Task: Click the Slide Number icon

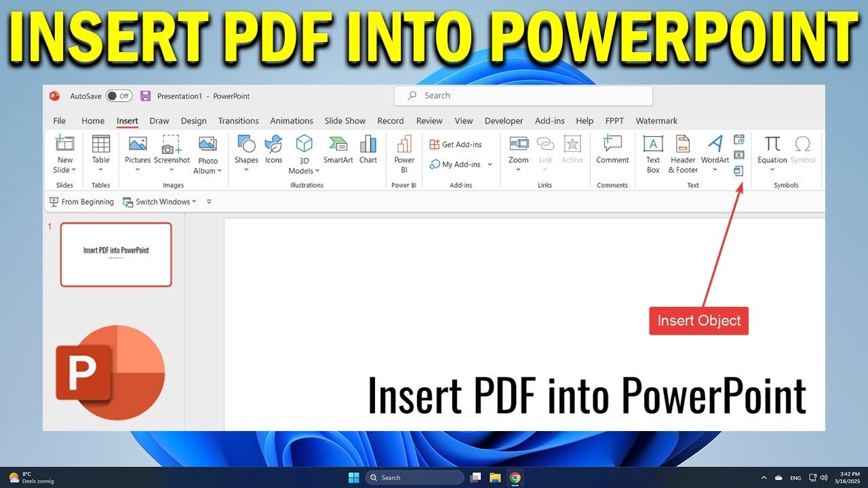Action: pos(739,155)
